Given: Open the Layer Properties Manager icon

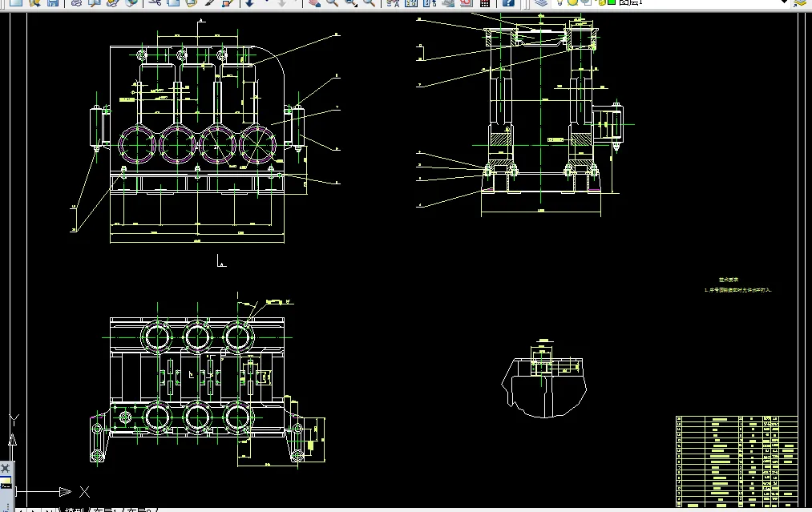Looking at the screenshot, I should (540, 2).
